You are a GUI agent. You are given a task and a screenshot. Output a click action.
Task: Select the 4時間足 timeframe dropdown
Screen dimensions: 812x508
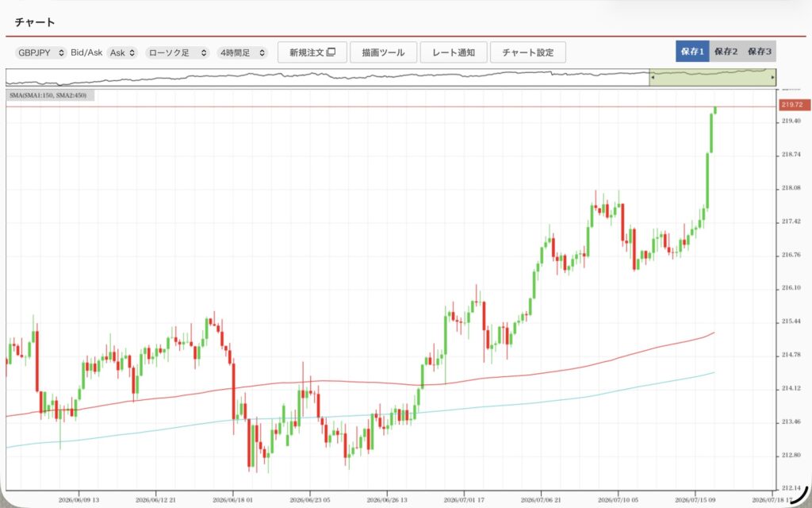point(242,52)
